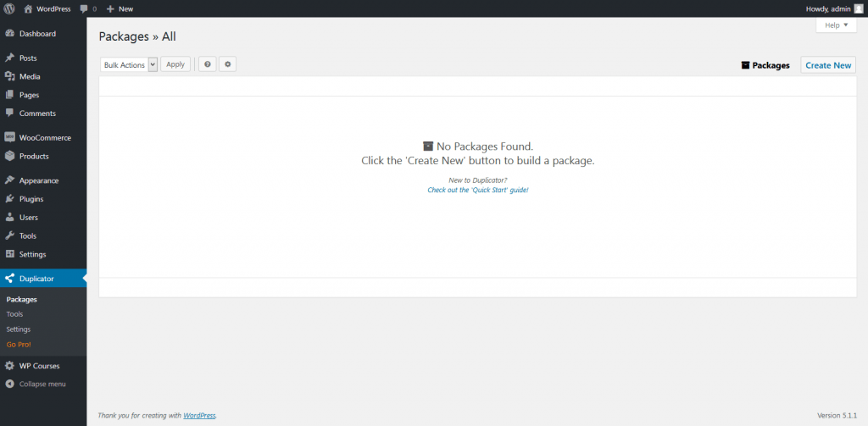Click the Dashboard gauge icon

[9, 34]
